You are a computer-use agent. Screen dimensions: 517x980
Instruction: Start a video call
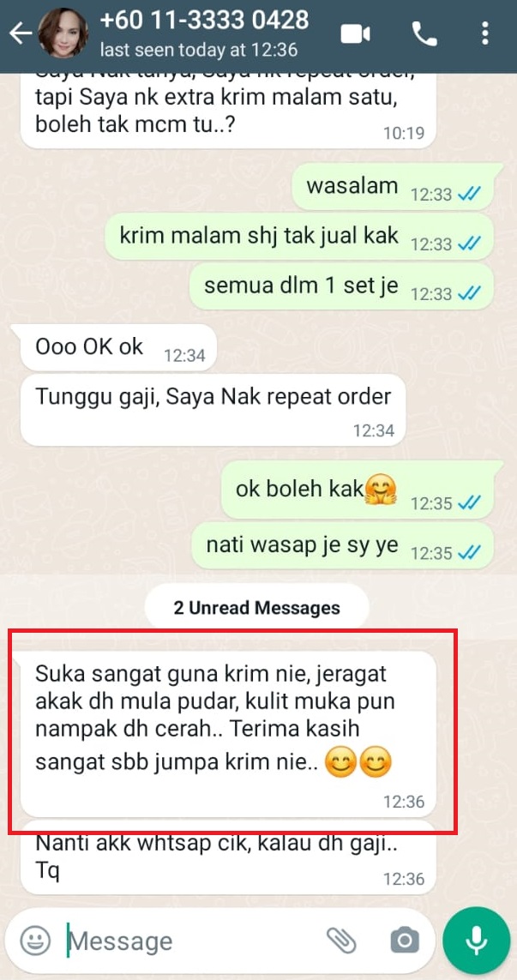355,33
